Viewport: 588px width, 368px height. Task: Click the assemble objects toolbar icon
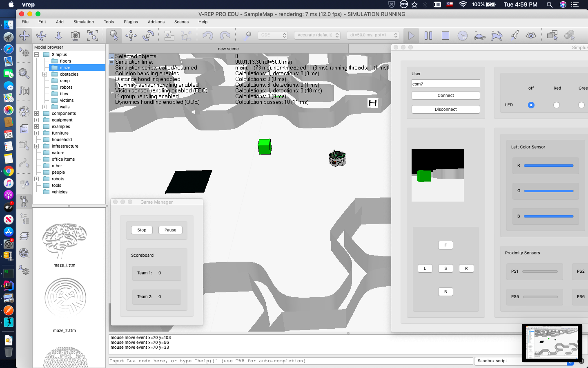point(169,36)
